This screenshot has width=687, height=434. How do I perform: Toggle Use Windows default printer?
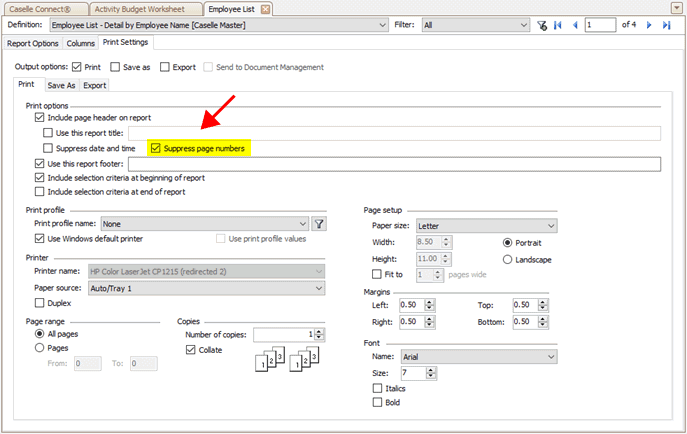39,239
